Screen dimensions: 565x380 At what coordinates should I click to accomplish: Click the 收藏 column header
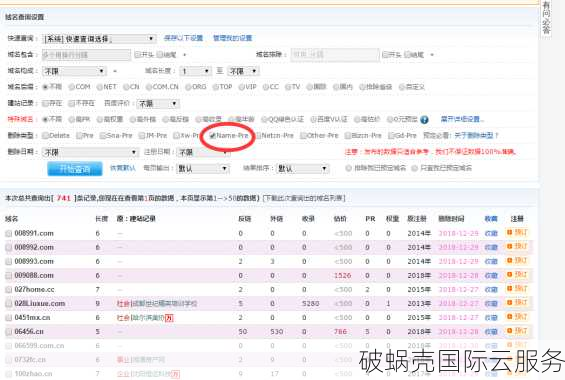pos(491,219)
